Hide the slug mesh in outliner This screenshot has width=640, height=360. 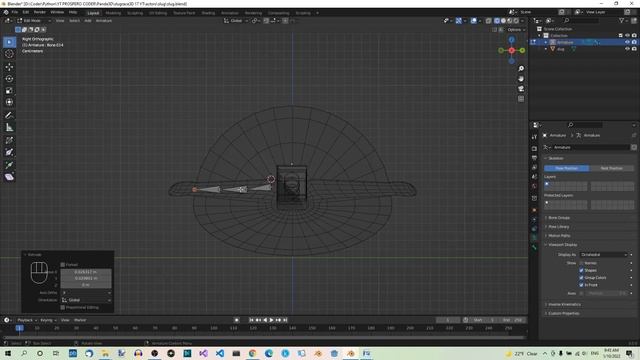click(627, 49)
